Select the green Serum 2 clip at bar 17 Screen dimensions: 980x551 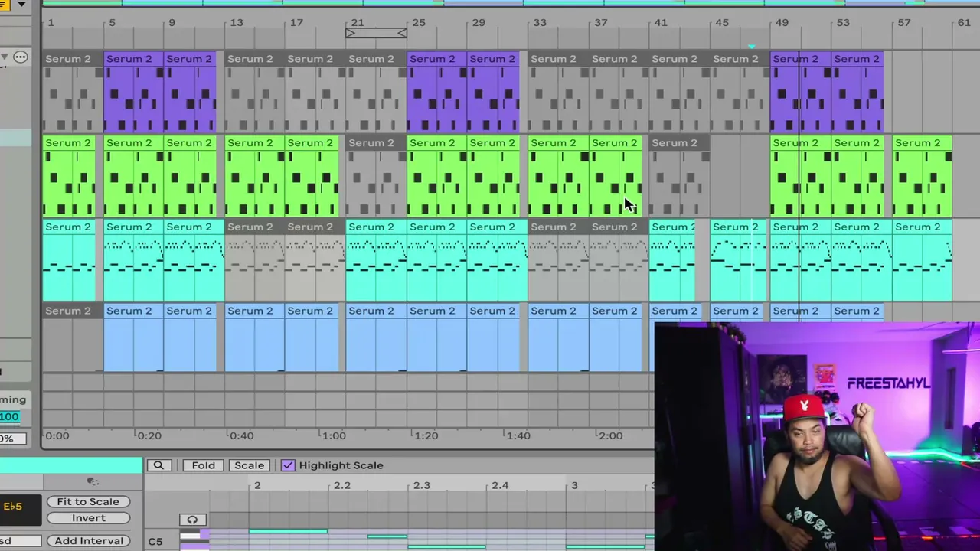(312, 176)
